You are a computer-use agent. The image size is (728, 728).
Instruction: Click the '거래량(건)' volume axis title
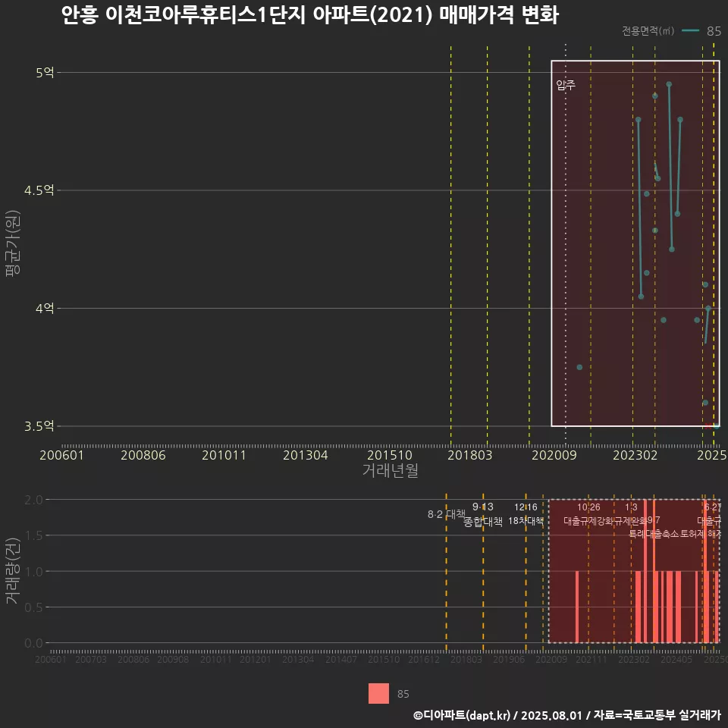tap(13, 570)
